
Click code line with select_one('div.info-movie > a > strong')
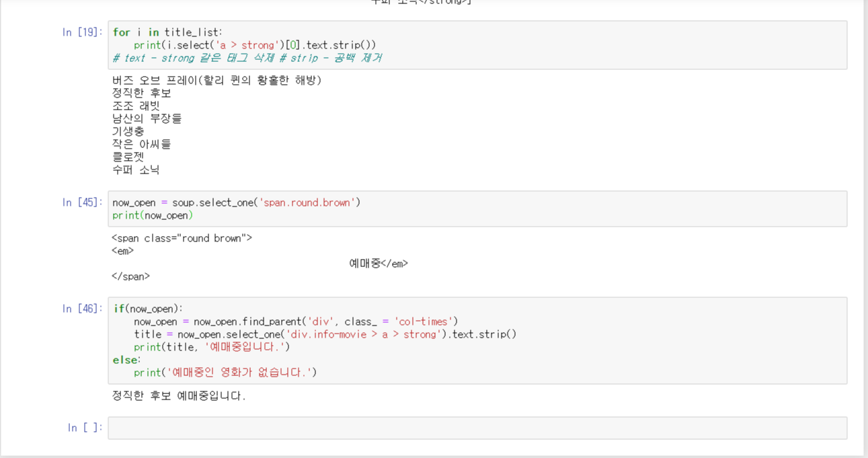pos(325,334)
